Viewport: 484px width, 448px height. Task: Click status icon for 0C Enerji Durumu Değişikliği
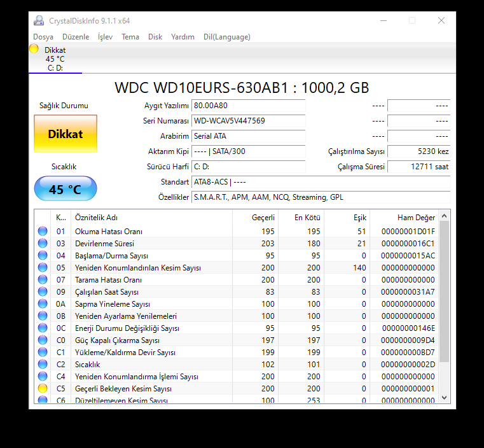point(43,328)
